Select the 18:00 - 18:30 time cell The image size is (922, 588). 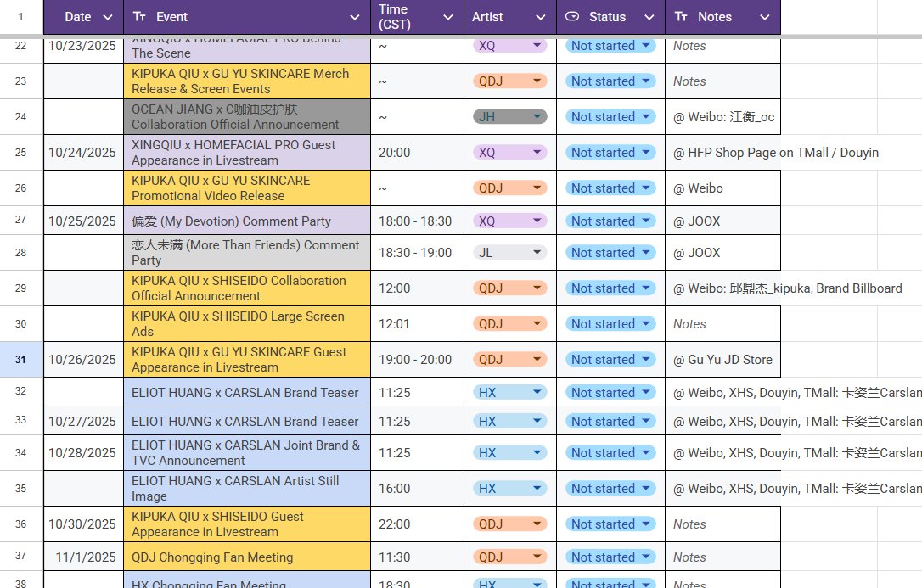pos(418,221)
